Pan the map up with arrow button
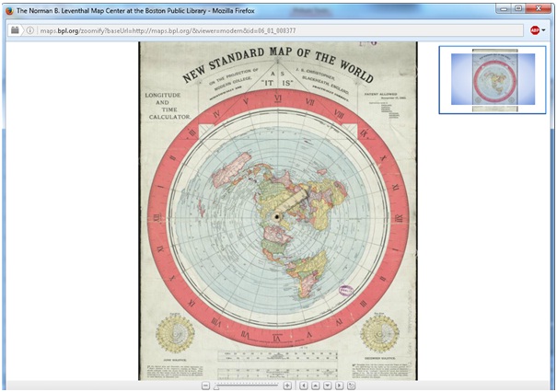 pos(316,386)
